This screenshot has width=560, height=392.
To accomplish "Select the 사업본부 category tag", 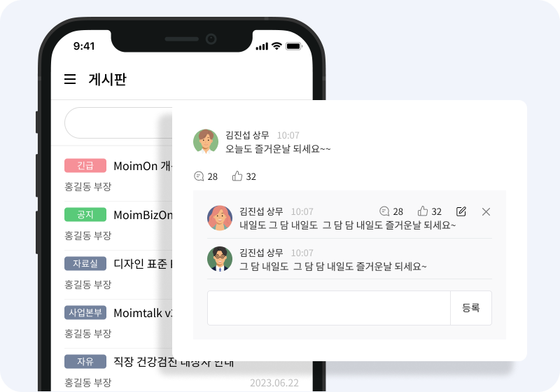I will [85, 312].
